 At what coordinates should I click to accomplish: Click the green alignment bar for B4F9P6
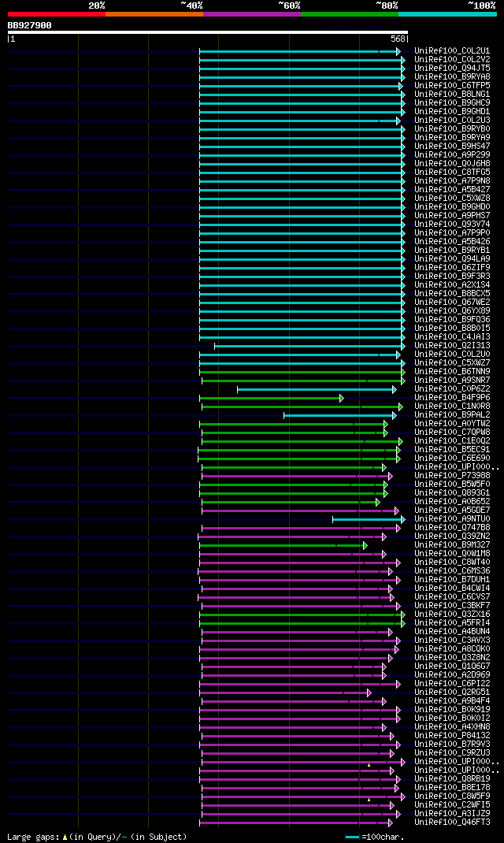coord(272,399)
